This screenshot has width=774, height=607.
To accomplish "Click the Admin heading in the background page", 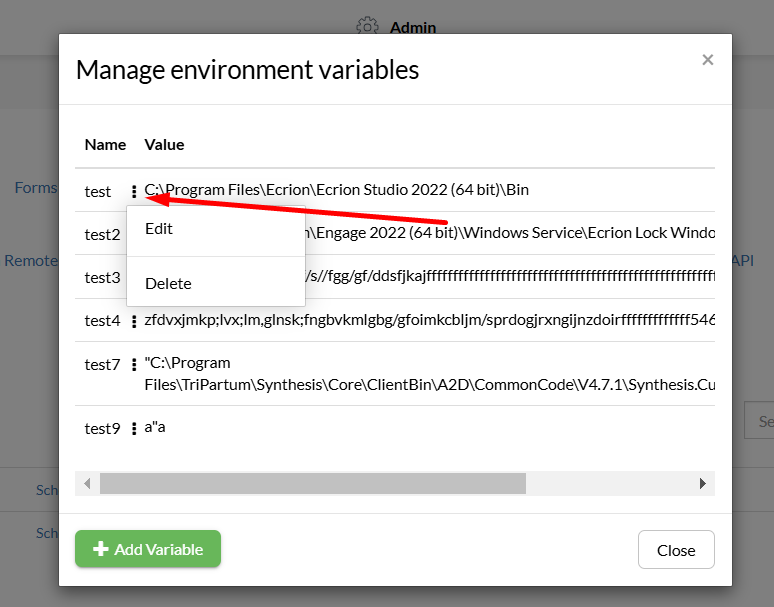I will (413, 27).
